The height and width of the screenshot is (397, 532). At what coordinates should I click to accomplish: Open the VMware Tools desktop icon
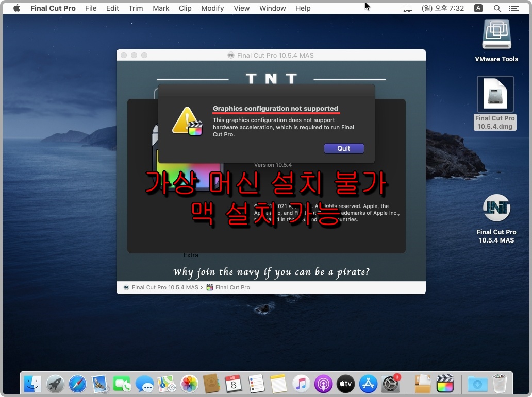(x=496, y=34)
